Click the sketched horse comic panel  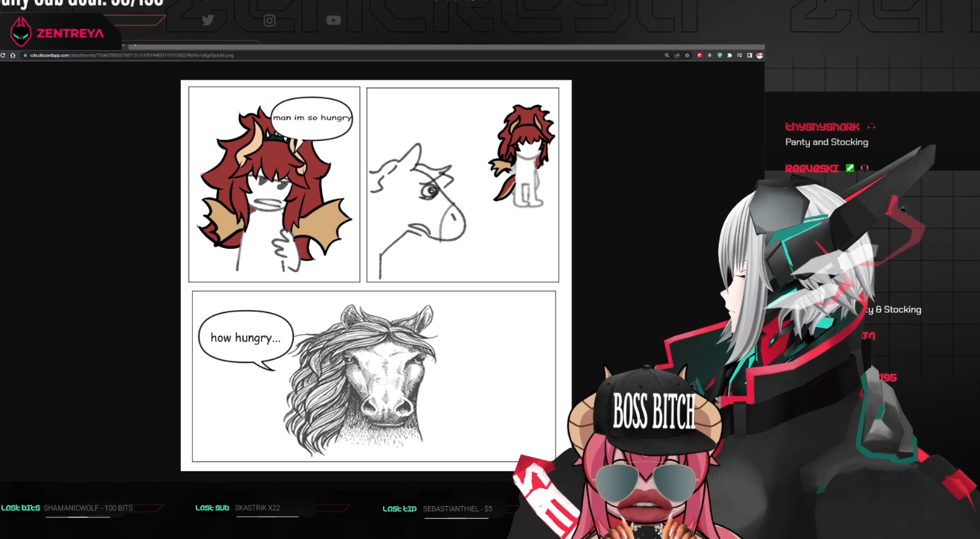463,185
